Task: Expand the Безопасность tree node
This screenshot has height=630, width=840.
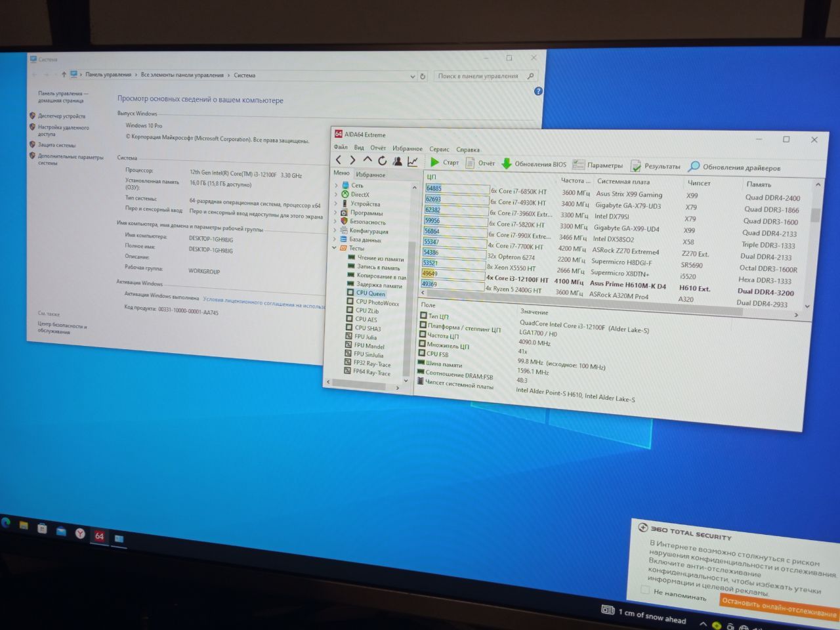Action: click(x=335, y=221)
